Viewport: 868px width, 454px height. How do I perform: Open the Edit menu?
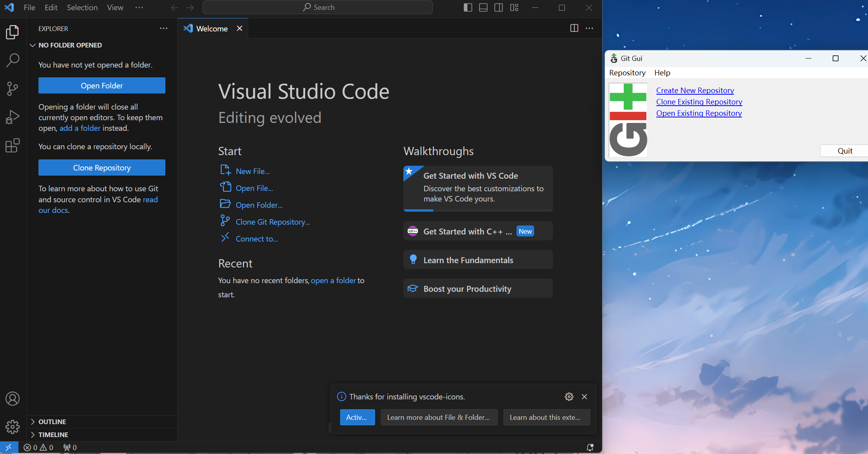tap(51, 7)
